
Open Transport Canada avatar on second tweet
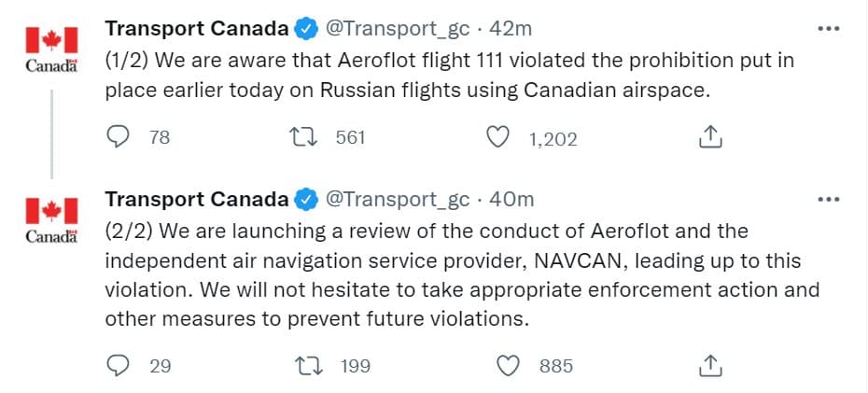point(50,220)
